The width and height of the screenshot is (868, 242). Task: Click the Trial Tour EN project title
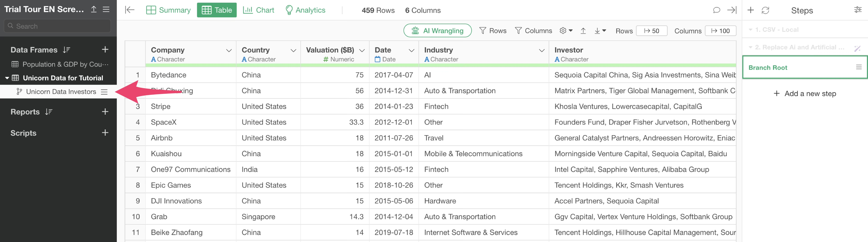44,9
